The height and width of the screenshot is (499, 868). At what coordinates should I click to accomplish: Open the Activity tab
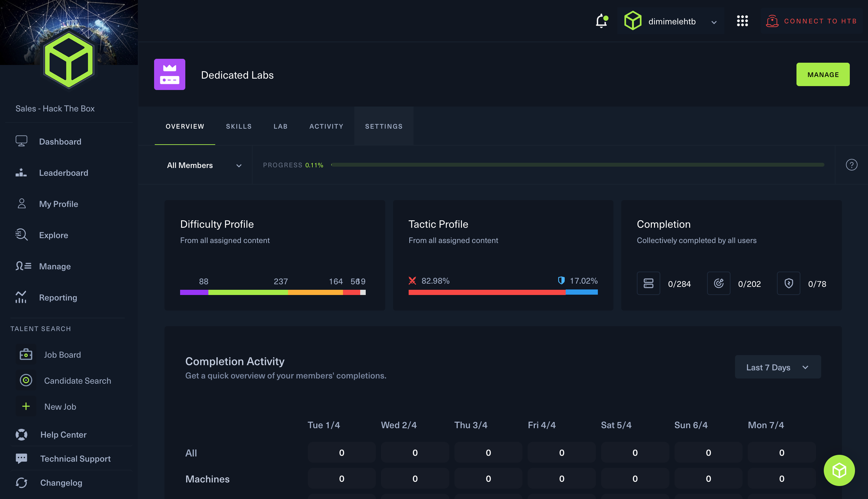(x=326, y=126)
